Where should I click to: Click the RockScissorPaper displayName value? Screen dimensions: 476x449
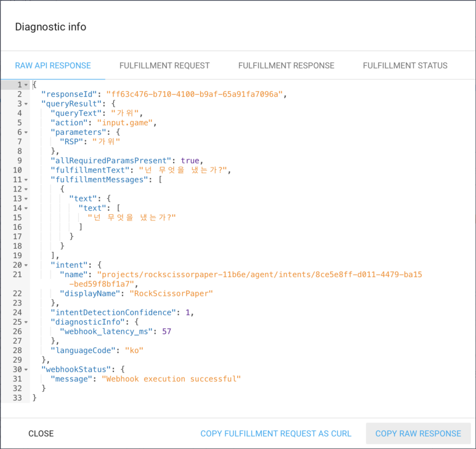click(x=166, y=293)
